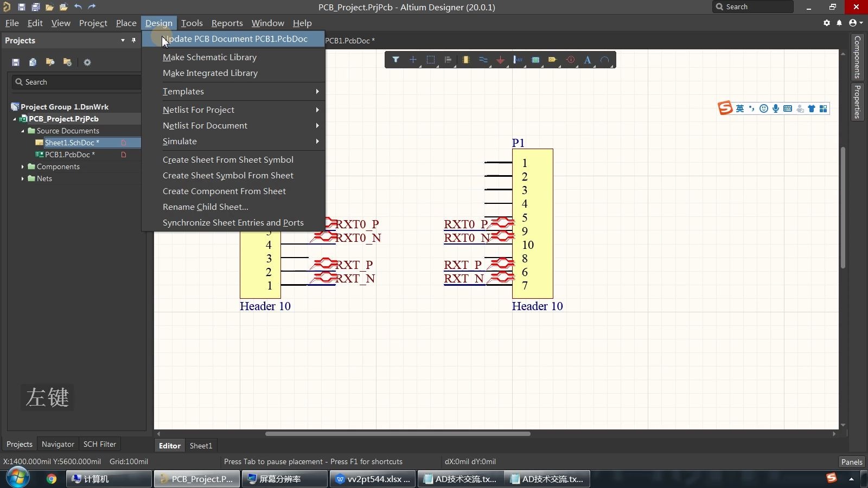
Task: Expand the Components node in the project tree
Action: (x=21, y=166)
